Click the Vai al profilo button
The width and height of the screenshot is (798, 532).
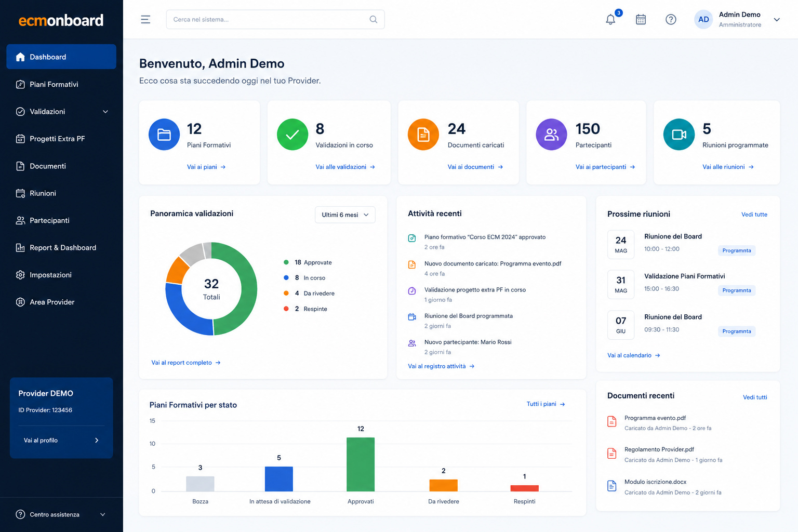click(61, 440)
